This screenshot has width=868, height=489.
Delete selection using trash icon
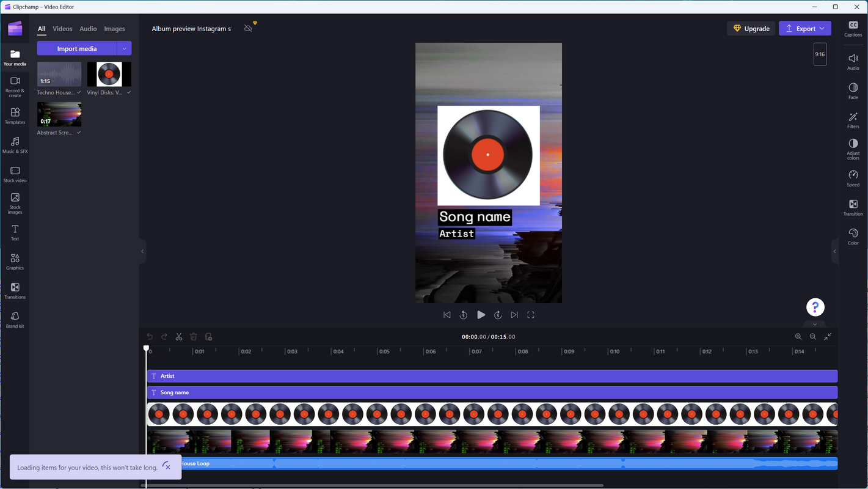(194, 337)
